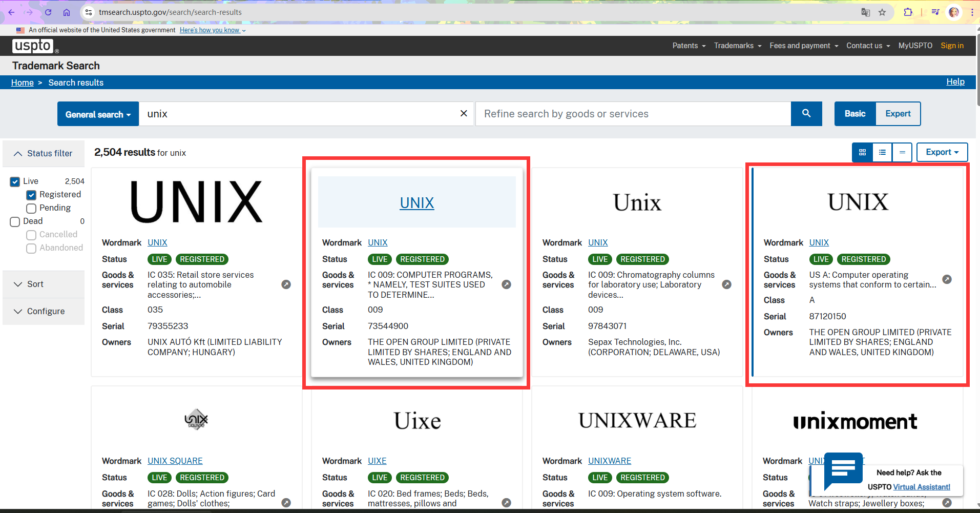Viewport: 980px width, 513px height.
Task: Expand the Configure section
Action: 44,311
